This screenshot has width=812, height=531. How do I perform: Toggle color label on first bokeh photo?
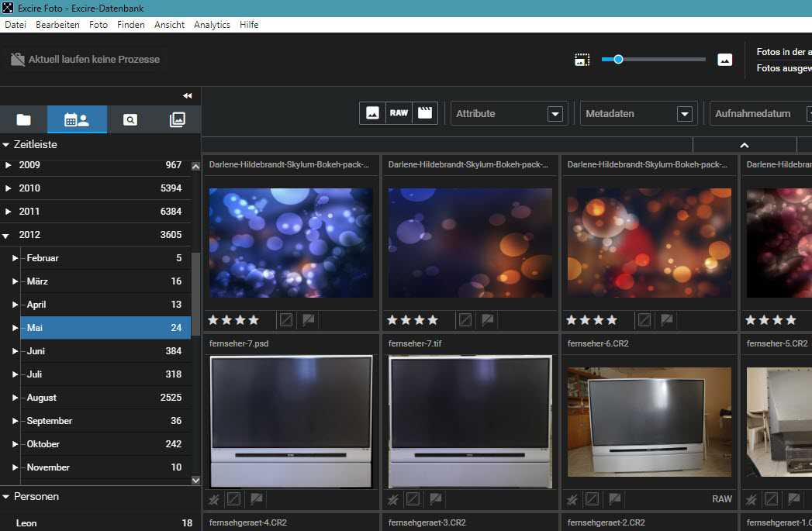(x=286, y=320)
